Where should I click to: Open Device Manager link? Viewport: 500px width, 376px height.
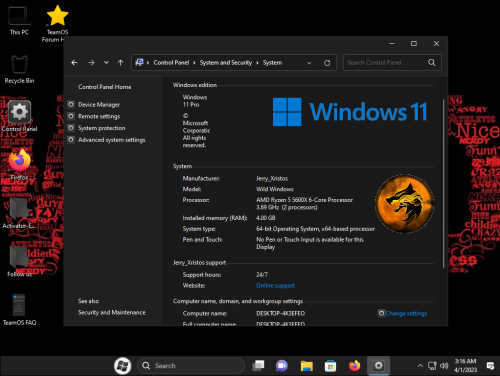pos(99,105)
